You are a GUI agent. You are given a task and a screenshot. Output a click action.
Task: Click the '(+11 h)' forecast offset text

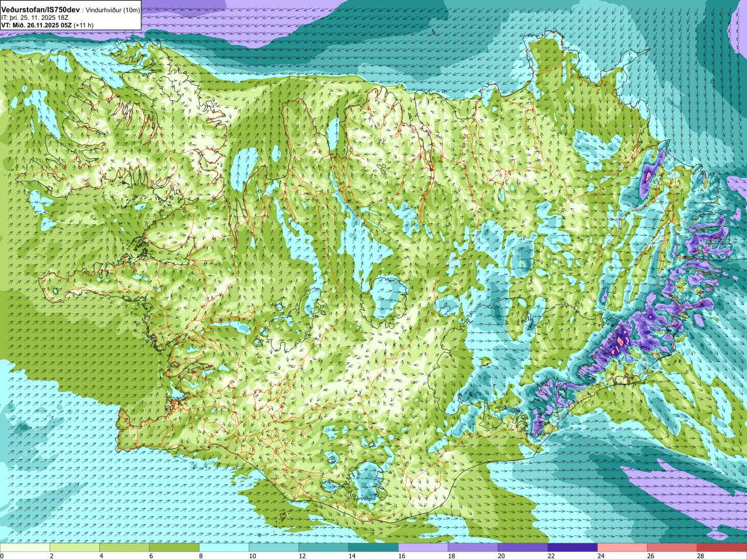pyautogui.click(x=83, y=25)
